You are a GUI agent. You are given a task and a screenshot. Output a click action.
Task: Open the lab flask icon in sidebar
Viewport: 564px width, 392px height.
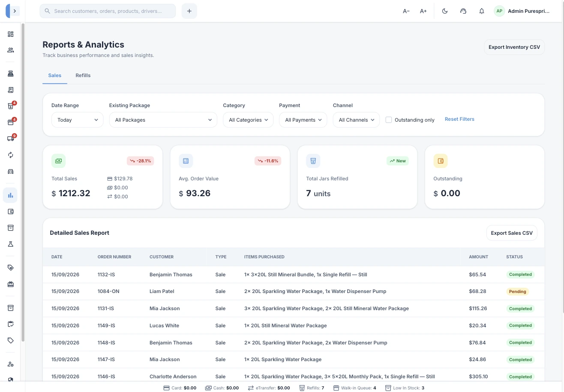pos(11,244)
